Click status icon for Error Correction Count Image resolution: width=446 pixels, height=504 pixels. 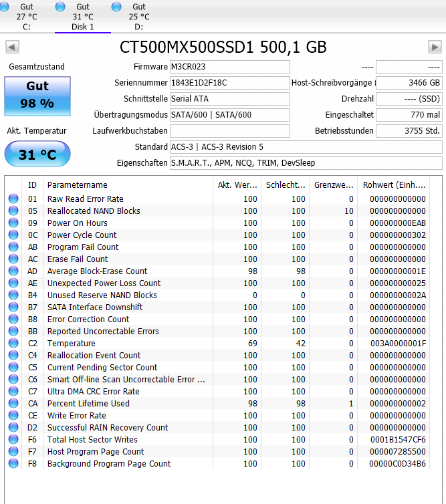point(13,319)
